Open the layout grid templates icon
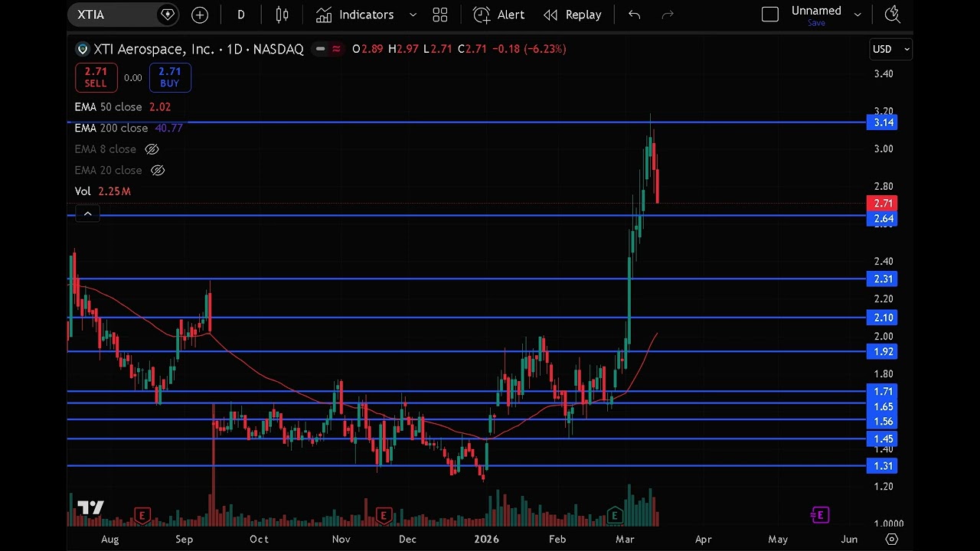The height and width of the screenshot is (551, 980). click(x=440, y=15)
